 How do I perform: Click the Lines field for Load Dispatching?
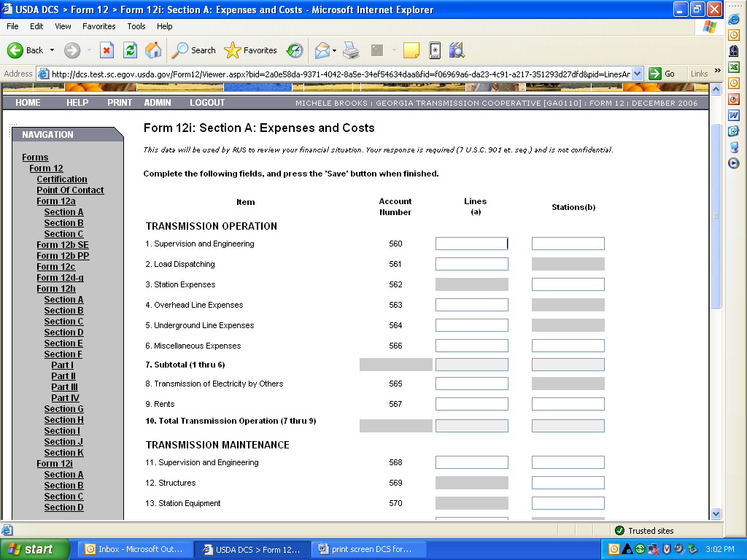[471, 264]
